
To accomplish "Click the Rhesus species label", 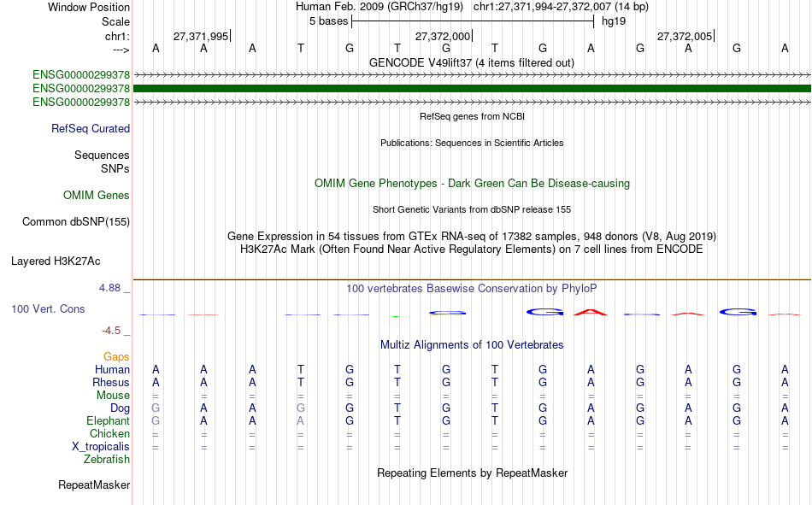I will click(x=111, y=382).
